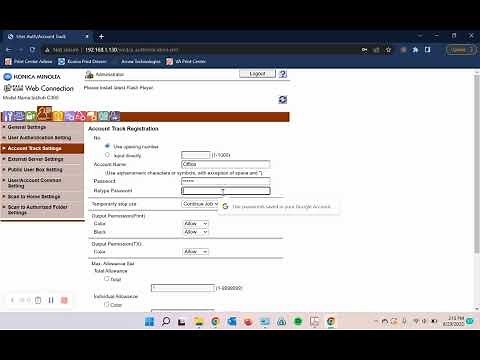Select Account Track Settings in sidebar
This screenshot has height=360, width=480.
tap(42, 148)
